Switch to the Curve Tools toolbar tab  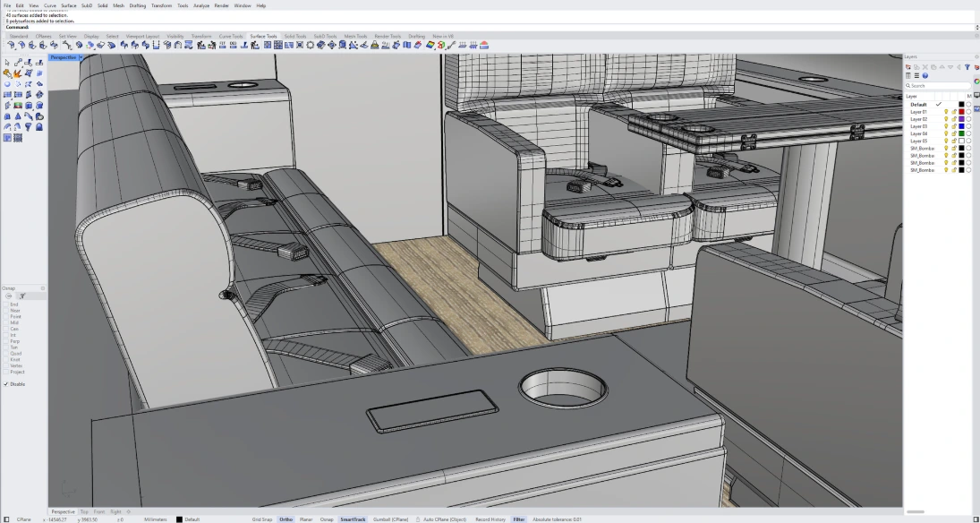231,36
